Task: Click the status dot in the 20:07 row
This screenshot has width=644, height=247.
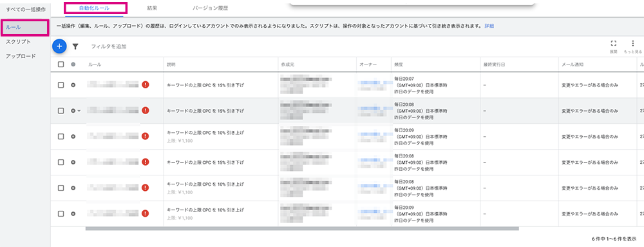Action: (x=73, y=85)
